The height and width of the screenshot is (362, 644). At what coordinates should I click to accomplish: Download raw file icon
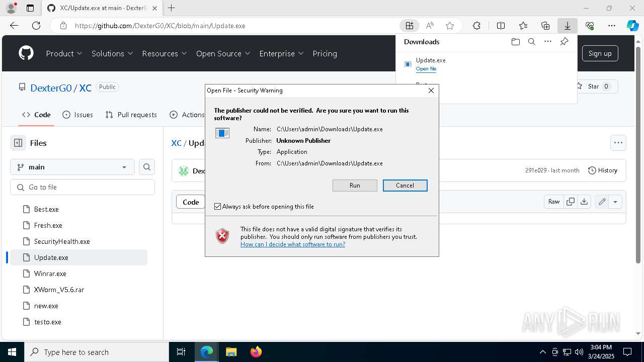point(584,202)
